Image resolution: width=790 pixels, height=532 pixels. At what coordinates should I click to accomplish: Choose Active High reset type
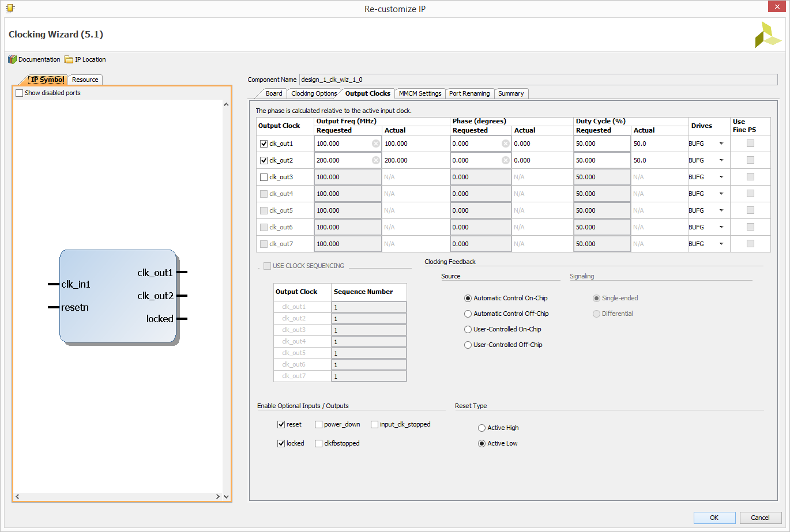482,428
